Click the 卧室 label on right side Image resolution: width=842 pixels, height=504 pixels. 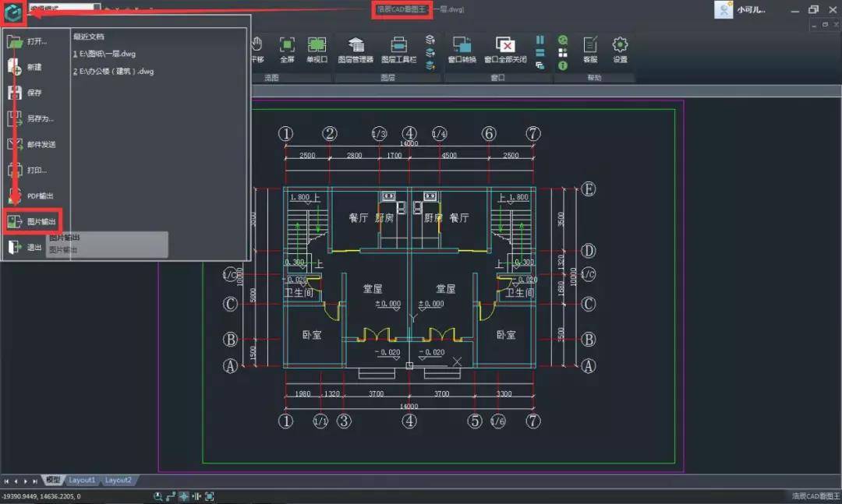(x=506, y=335)
